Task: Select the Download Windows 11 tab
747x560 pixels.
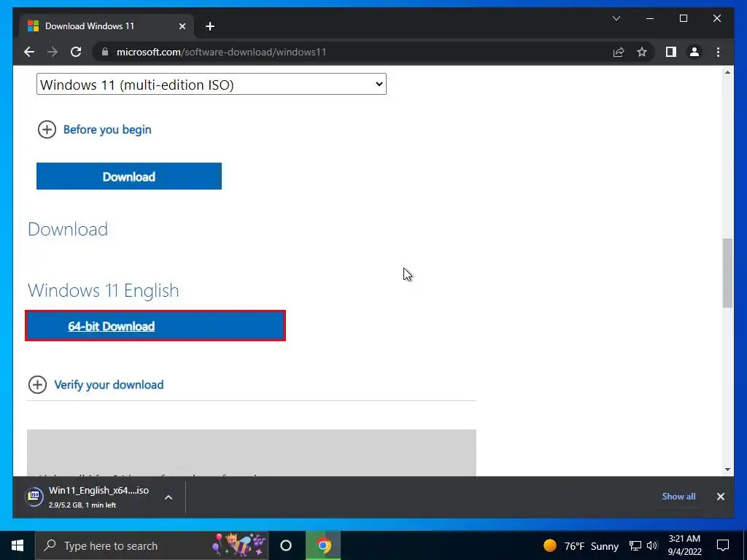Action: click(106, 26)
